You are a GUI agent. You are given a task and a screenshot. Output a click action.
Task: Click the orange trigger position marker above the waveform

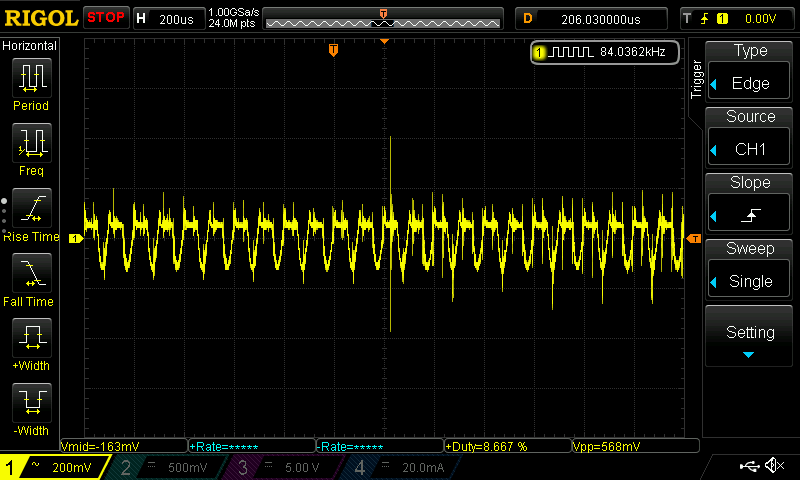333,49
